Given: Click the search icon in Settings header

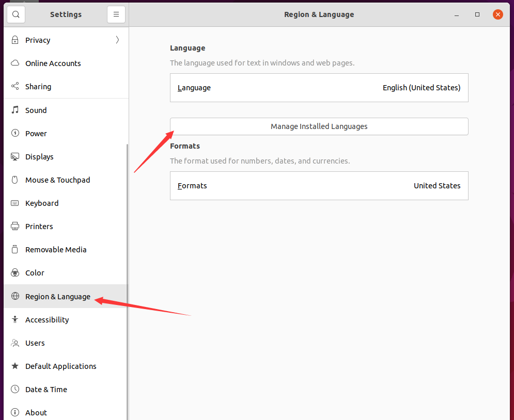Looking at the screenshot, I should tap(16, 14).
